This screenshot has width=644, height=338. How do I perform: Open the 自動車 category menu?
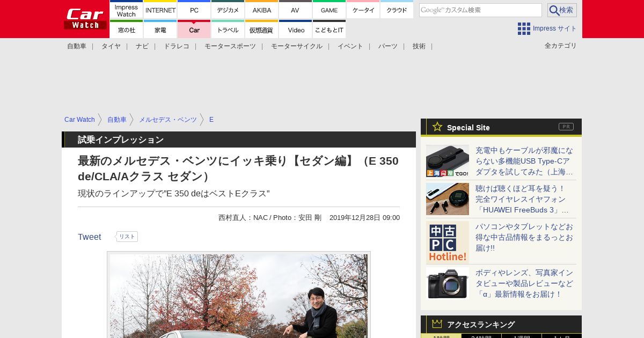pos(77,46)
